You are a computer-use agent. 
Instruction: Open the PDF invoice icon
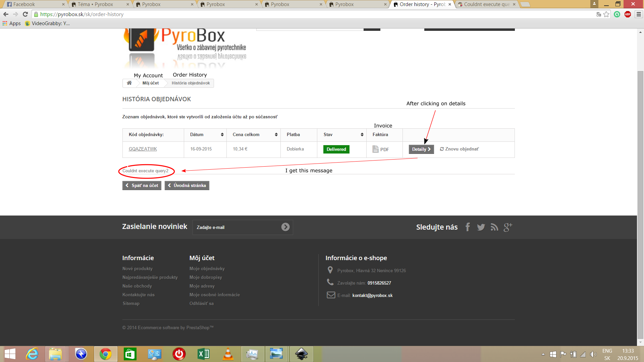pos(380,149)
